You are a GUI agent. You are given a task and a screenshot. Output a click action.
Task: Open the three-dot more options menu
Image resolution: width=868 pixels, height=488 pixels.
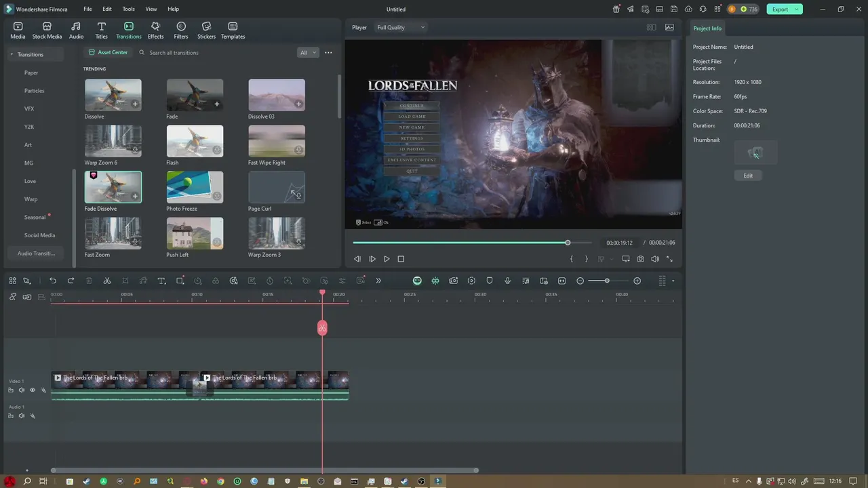(x=328, y=52)
